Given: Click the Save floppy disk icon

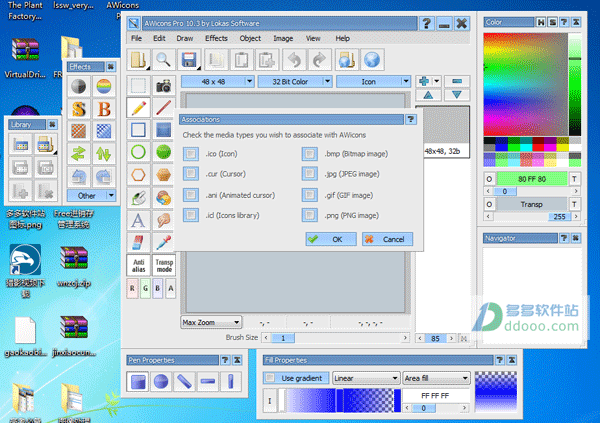Looking at the screenshot, I should [x=189, y=60].
